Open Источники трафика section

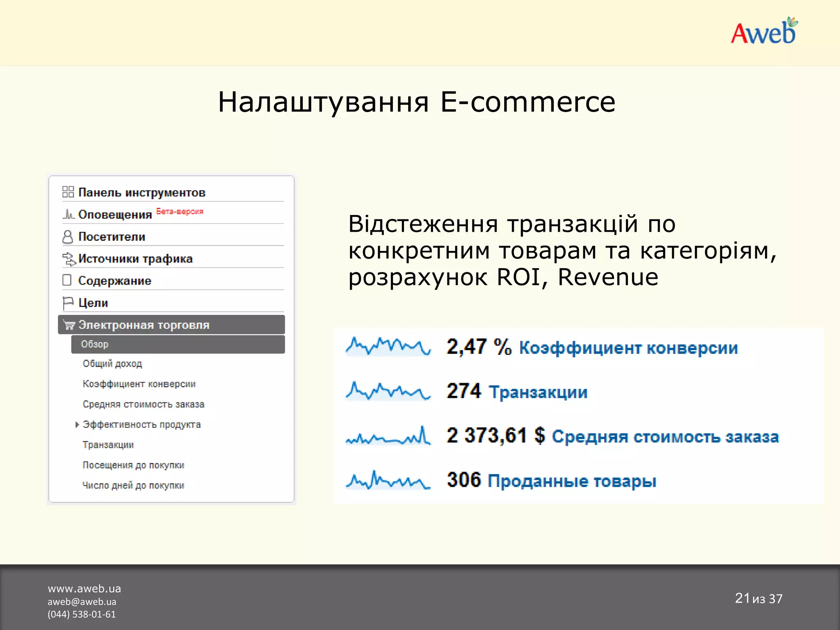click(135, 259)
